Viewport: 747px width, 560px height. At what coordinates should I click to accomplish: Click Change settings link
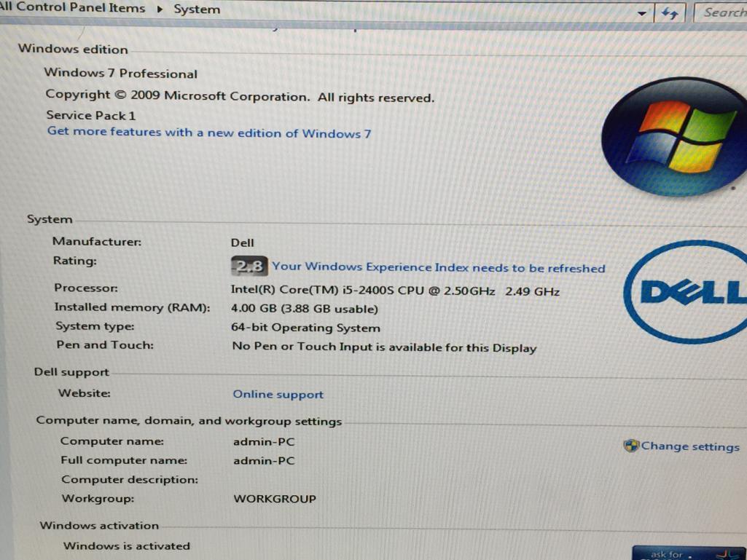click(690, 446)
